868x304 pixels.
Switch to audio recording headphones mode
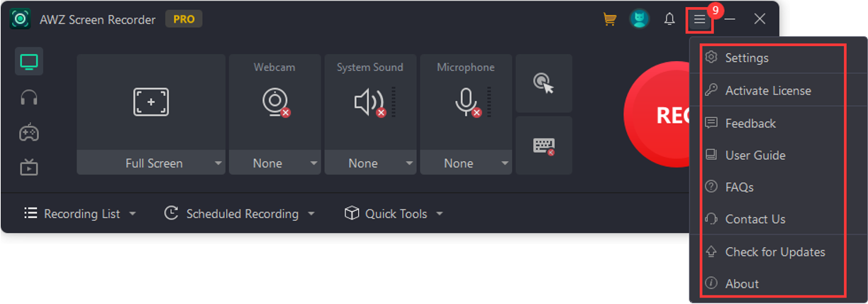29,97
